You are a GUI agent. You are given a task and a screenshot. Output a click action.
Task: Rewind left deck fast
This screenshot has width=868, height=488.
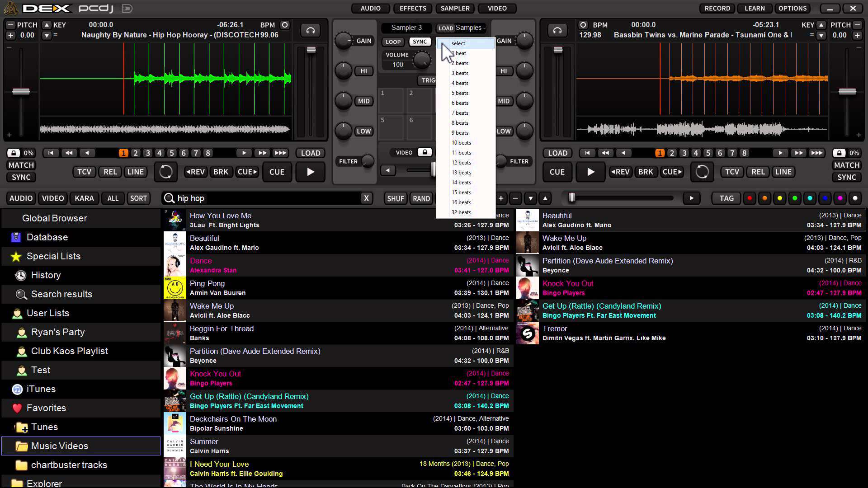pos(69,153)
